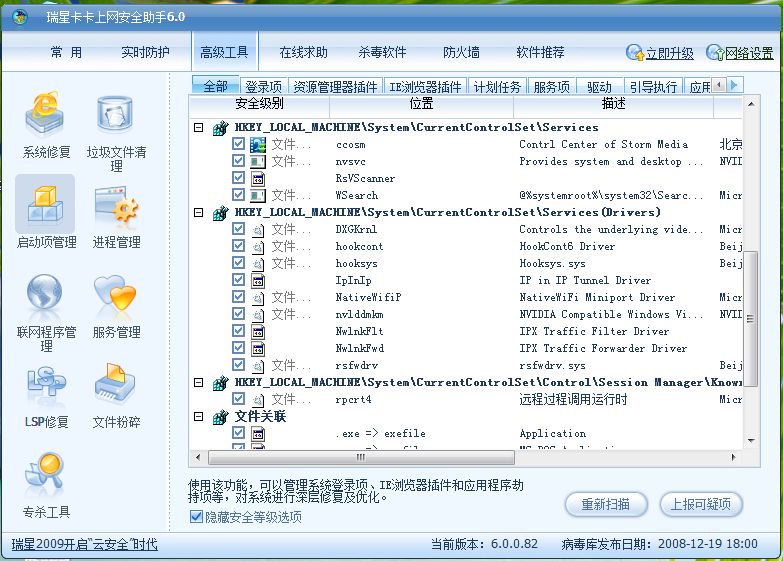Open the LSP修复 repair tool
This screenshot has width=783, height=561.
45,396
